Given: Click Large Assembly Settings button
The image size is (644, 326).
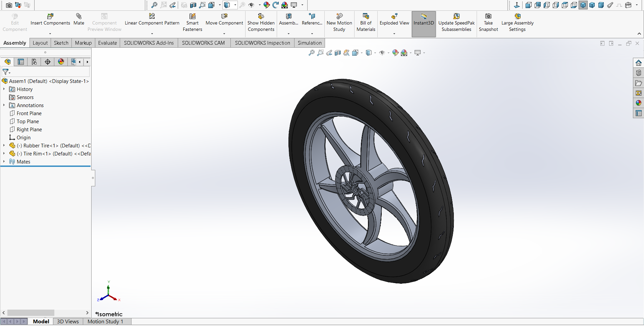Looking at the screenshot, I should [517, 23].
